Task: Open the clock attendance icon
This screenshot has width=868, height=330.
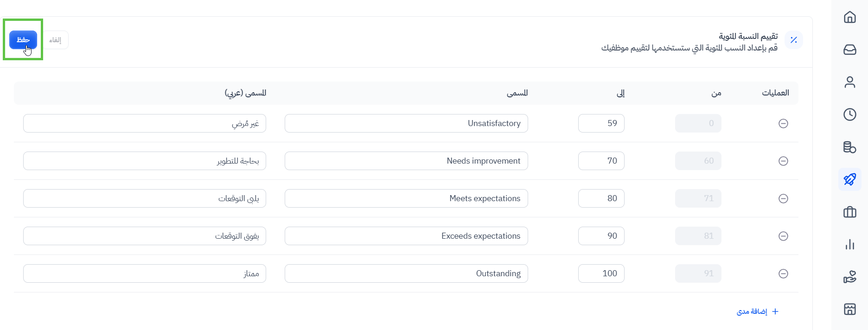Action: [x=849, y=114]
